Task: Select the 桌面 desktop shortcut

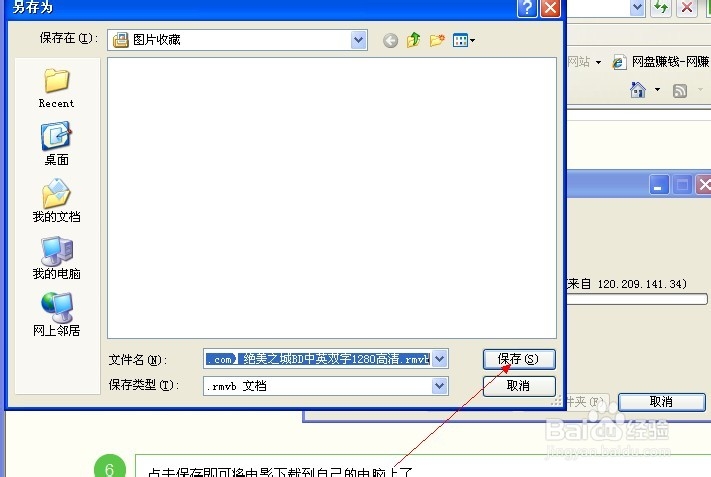Action: tap(56, 144)
